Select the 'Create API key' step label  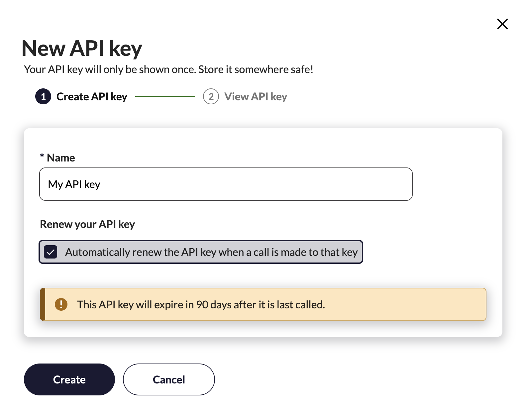(x=92, y=97)
